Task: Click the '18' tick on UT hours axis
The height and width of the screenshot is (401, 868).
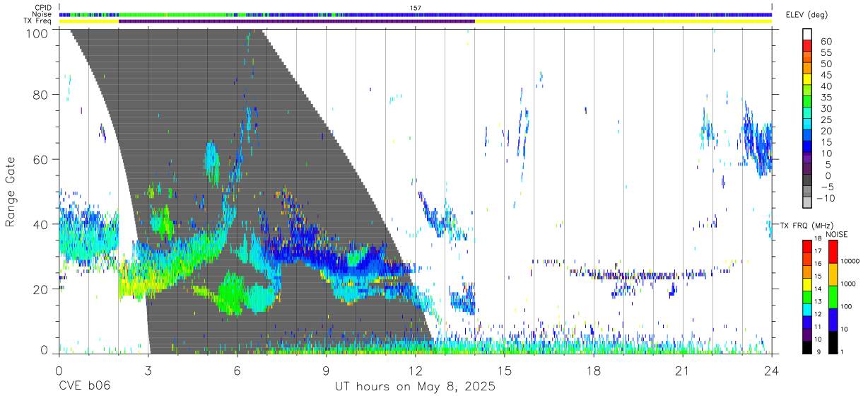Action: coord(594,370)
